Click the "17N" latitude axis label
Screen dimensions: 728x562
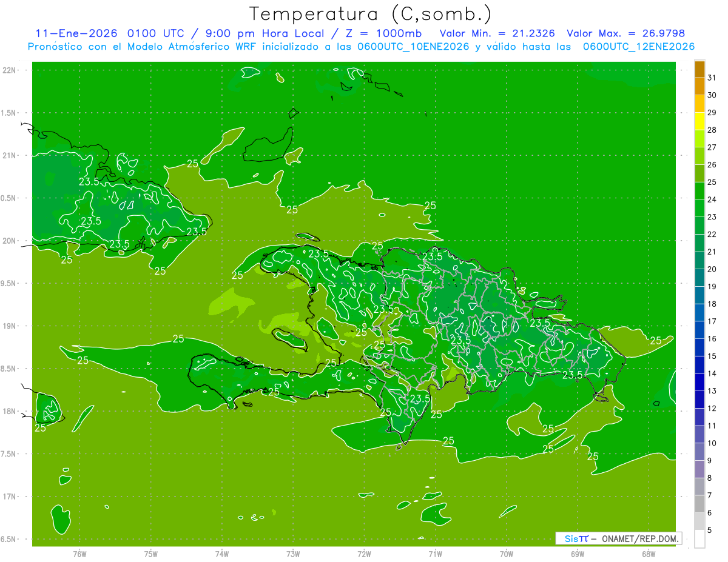click(x=9, y=497)
